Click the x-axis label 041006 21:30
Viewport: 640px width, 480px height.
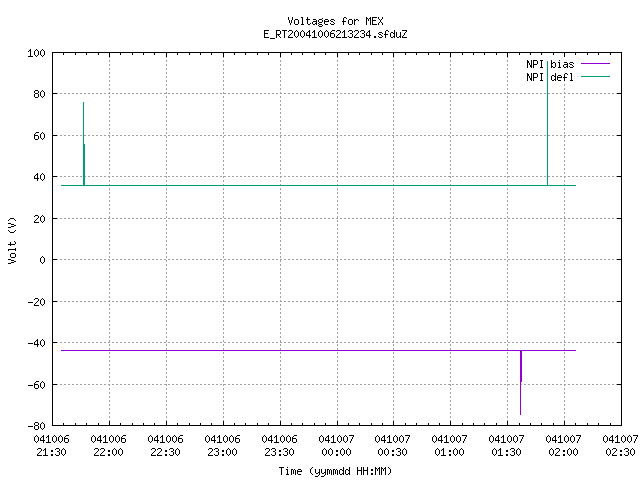pos(51,446)
